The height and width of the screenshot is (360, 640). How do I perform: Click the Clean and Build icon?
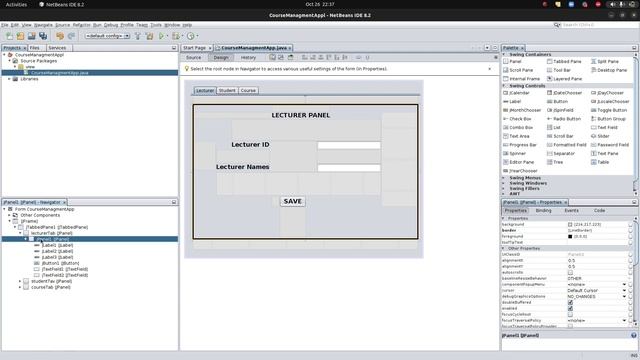click(149, 36)
